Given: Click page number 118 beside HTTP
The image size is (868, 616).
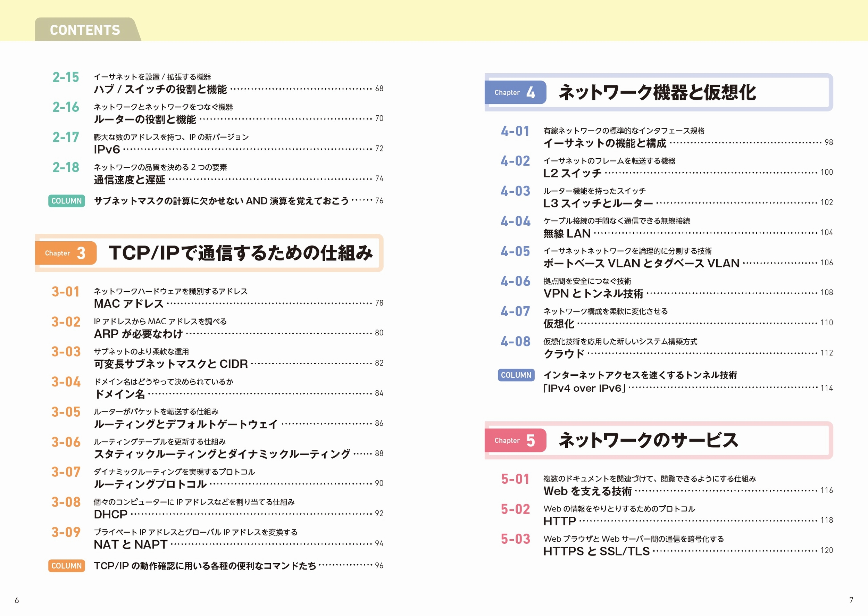Looking at the screenshot, I should 827,521.
